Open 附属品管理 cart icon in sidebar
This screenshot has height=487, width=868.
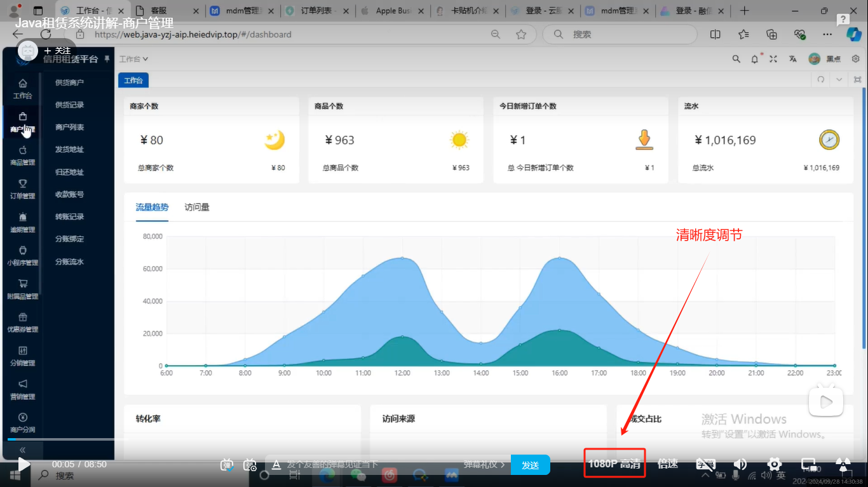[x=23, y=284]
